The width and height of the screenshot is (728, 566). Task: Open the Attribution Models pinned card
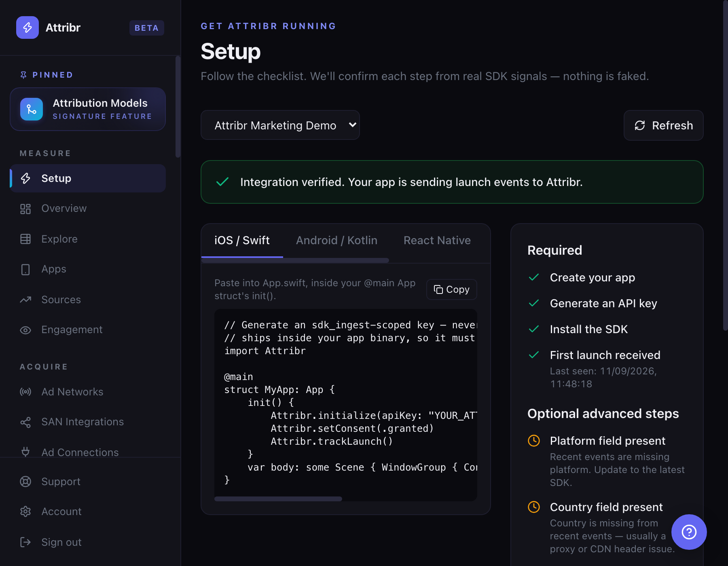[x=88, y=109]
